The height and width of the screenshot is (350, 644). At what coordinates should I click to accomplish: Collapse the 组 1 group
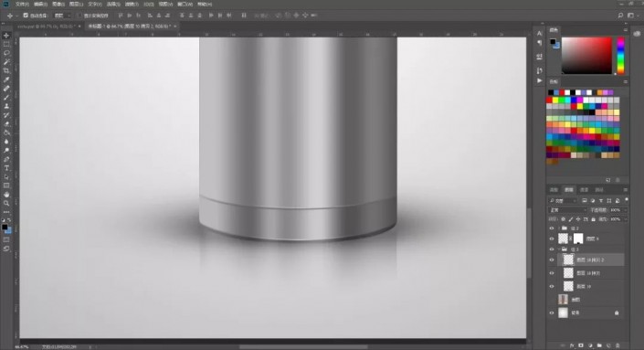[559, 249]
